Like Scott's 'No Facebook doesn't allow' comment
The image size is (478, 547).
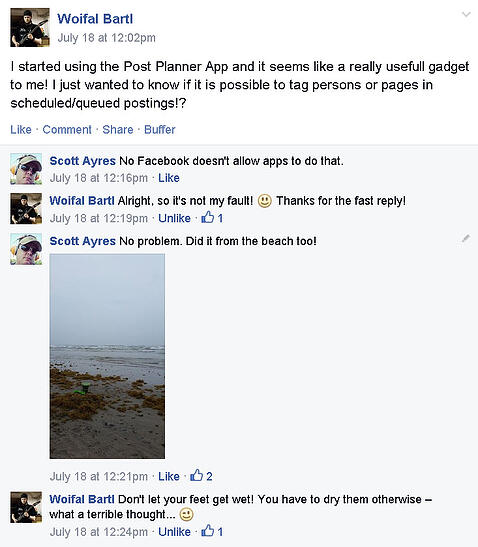point(169,178)
